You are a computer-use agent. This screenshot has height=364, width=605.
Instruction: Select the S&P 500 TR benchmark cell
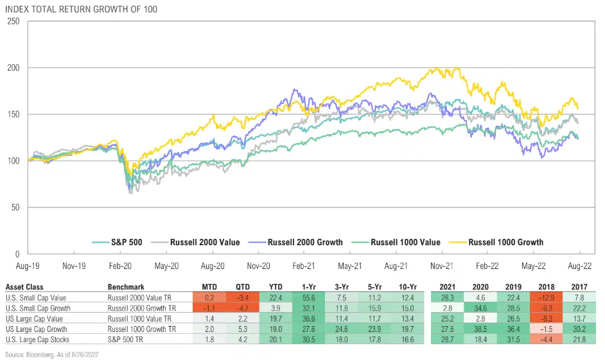click(x=128, y=339)
